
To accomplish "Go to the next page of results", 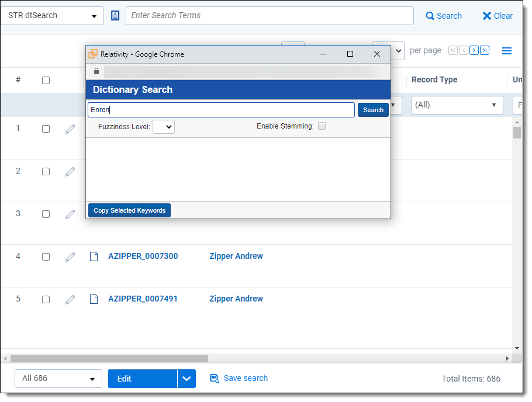I will (474, 51).
